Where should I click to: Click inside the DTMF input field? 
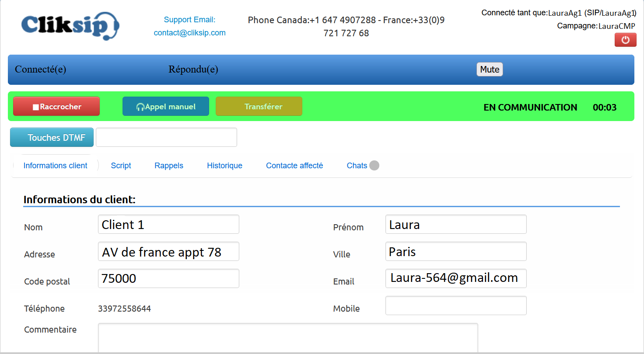point(166,137)
